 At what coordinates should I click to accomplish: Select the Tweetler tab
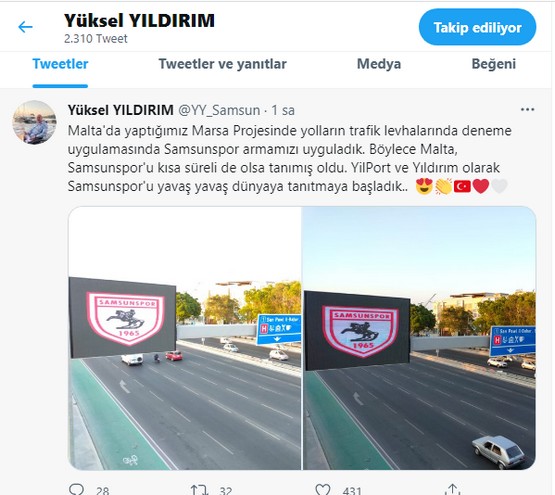tap(60, 64)
